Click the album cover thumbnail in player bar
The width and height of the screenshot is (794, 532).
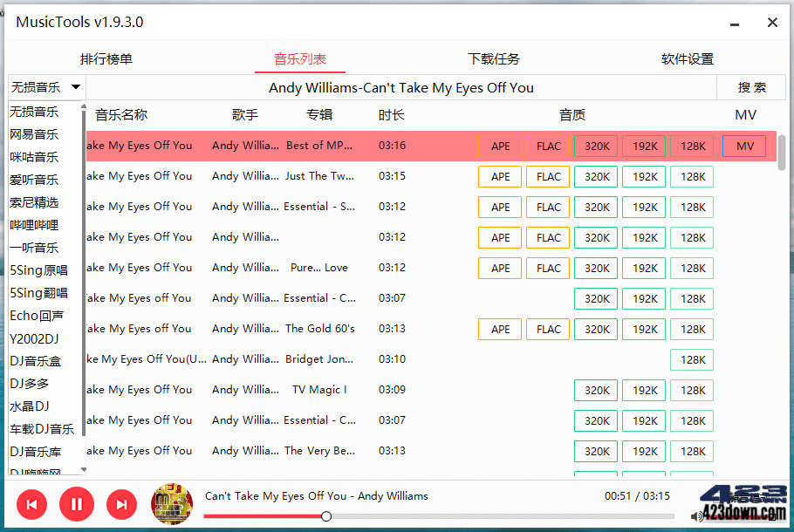[172, 504]
